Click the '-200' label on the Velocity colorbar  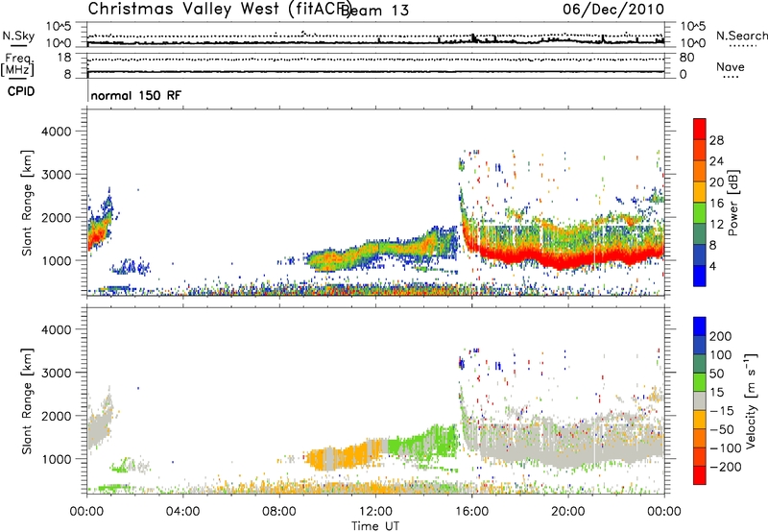click(725, 467)
